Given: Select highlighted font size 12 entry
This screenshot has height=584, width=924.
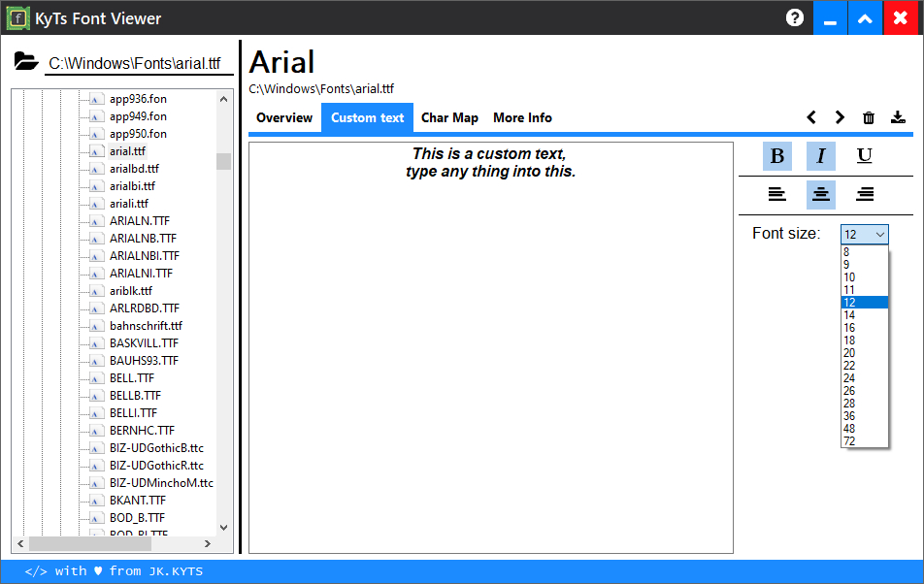Looking at the screenshot, I should [x=865, y=302].
